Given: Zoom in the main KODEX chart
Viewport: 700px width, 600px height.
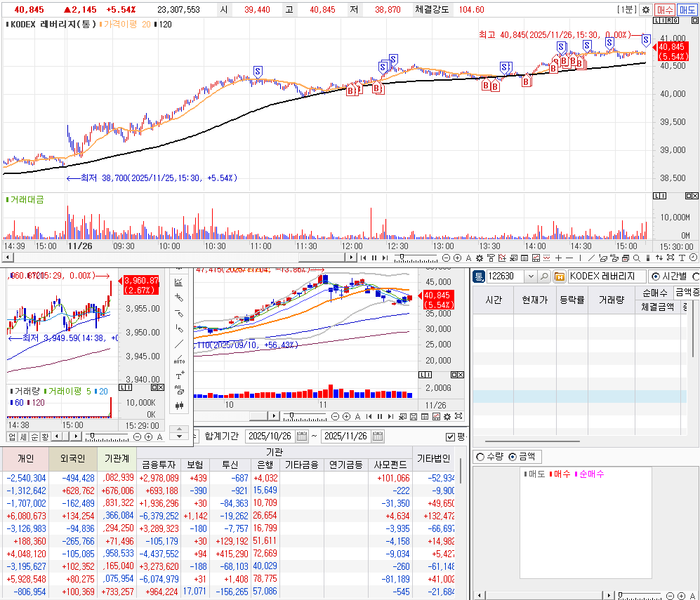Looking at the screenshot, I should 457,258.
